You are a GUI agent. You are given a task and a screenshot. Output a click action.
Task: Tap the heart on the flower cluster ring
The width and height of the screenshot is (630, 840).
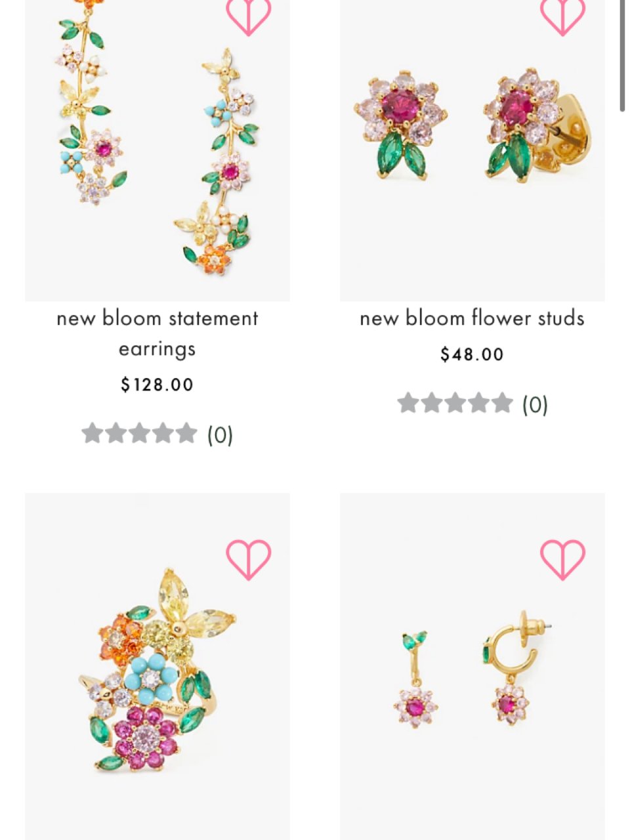click(x=248, y=559)
